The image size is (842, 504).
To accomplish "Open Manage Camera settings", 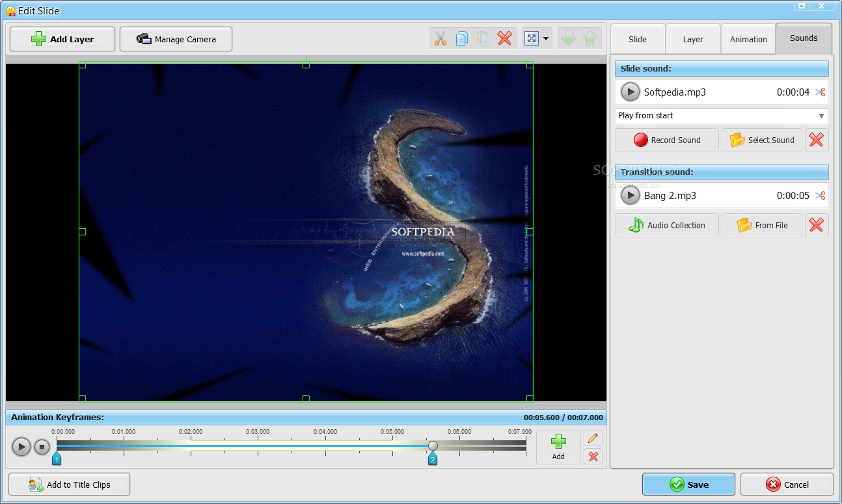I will pos(176,39).
